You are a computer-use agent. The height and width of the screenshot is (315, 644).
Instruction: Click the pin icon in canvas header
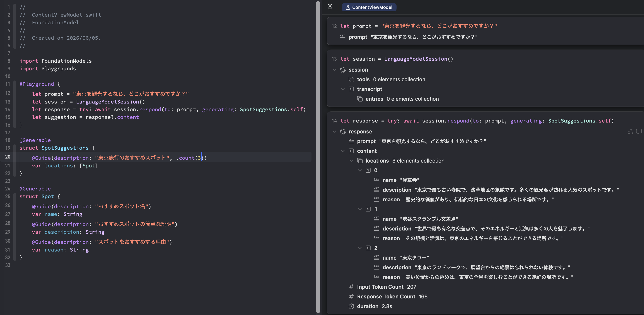330,7
